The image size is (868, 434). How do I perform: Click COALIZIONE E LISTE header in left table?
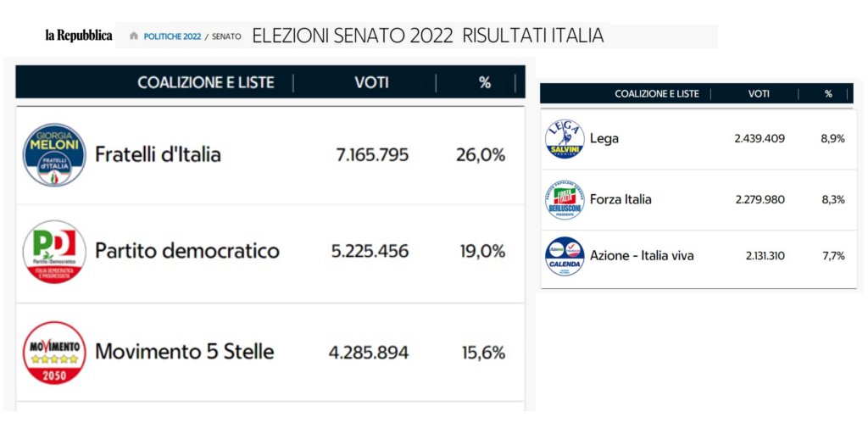(x=206, y=82)
